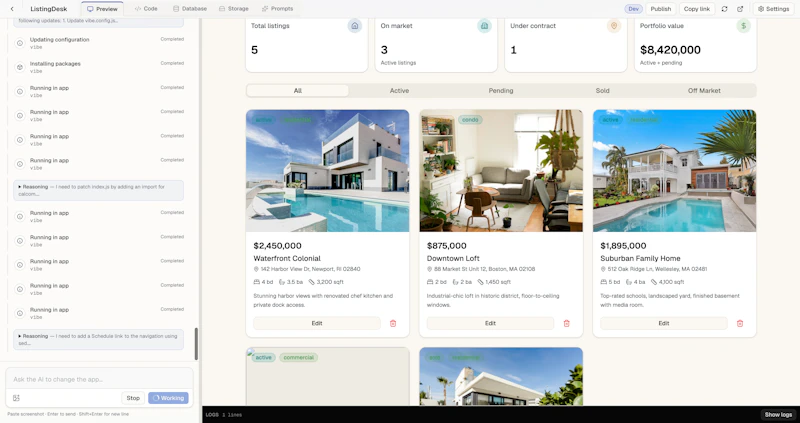Click the $8,420,000 portfolio value
The image size is (800, 423).
670,49
